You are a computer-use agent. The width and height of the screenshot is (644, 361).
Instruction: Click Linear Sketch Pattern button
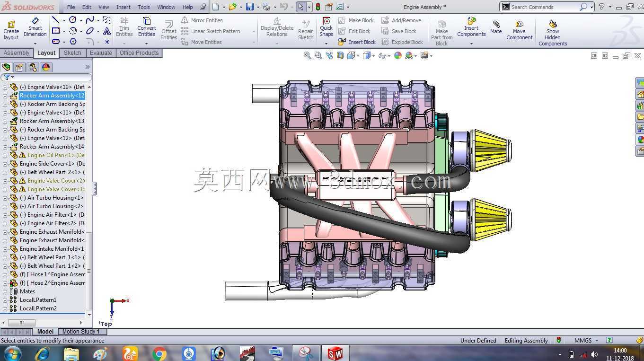tap(211, 31)
